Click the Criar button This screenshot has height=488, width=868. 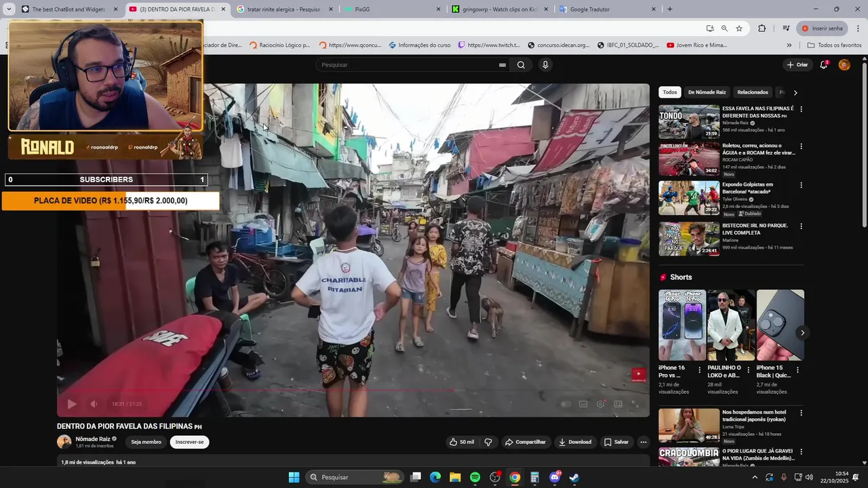click(797, 65)
